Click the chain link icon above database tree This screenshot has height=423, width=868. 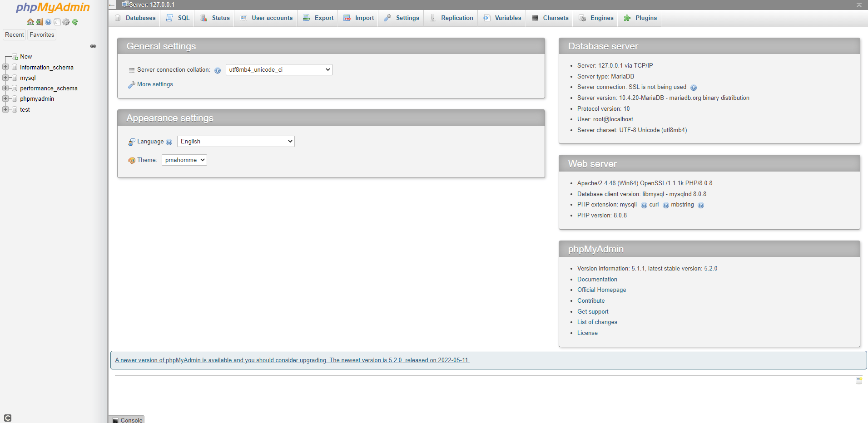point(93,46)
